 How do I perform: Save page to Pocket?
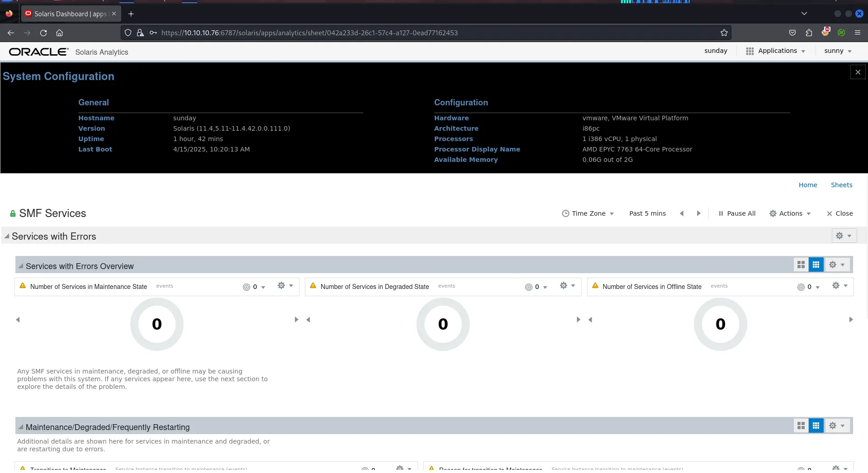pyautogui.click(x=792, y=33)
